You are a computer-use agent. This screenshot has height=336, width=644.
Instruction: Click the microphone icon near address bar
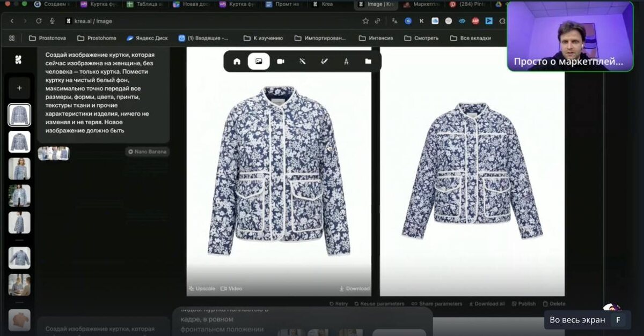tap(52, 21)
